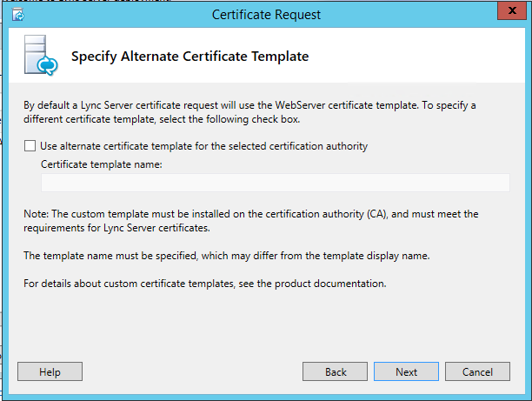Cancel the certificate request wizard
The height and width of the screenshot is (401, 532).
click(x=477, y=371)
